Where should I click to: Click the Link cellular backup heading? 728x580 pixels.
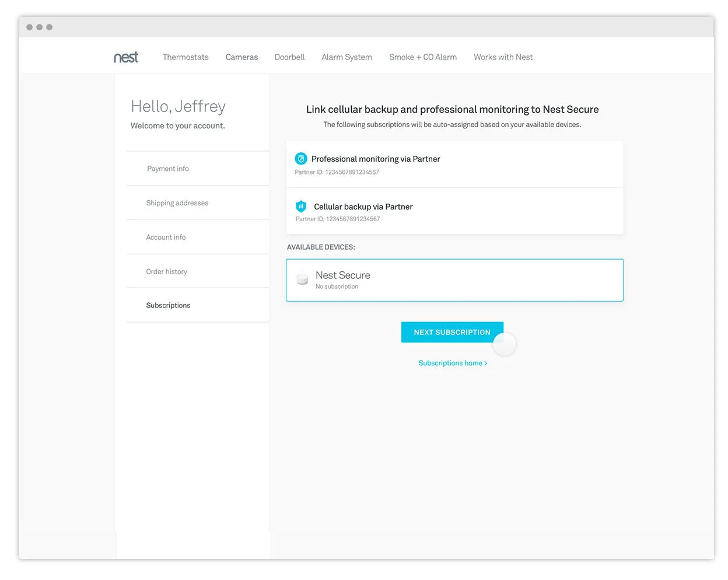pyautogui.click(x=453, y=110)
